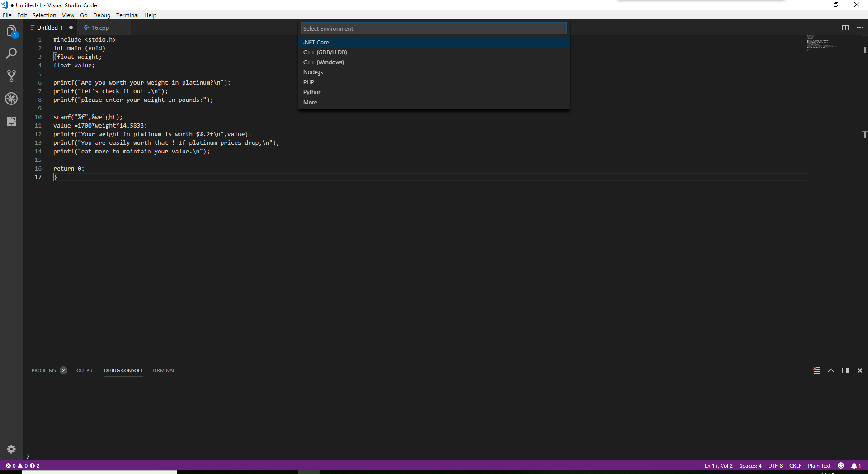Open the Debug menu

(x=102, y=15)
